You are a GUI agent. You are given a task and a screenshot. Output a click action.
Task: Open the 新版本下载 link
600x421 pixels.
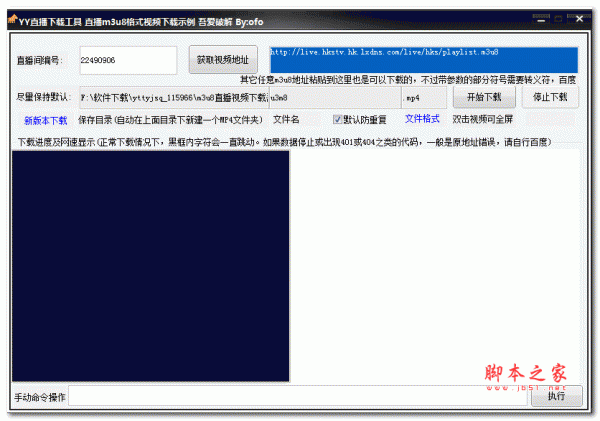click(46, 121)
